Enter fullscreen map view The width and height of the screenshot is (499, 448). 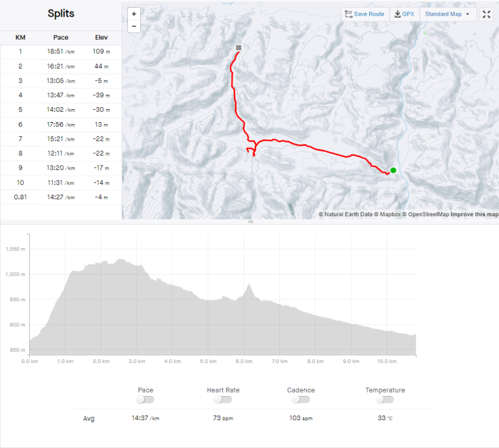point(487,14)
